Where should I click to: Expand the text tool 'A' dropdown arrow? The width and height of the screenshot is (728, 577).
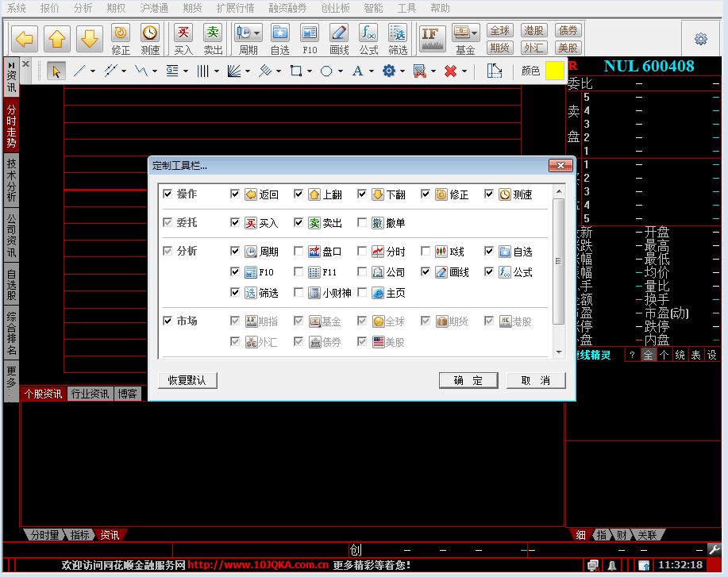point(371,71)
